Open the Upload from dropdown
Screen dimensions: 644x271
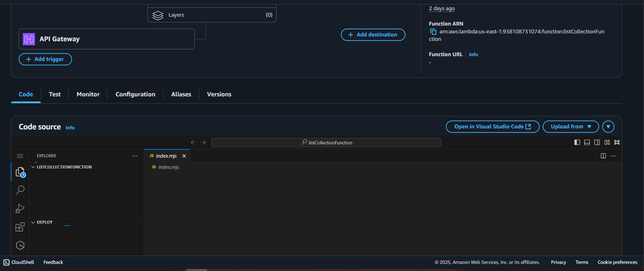click(x=571, y=127)
